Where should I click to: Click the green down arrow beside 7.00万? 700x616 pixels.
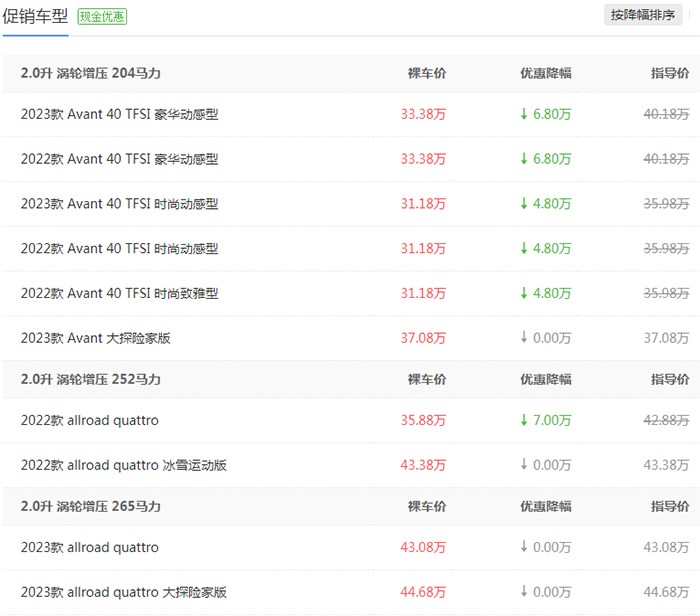click(x=523, y=421)
